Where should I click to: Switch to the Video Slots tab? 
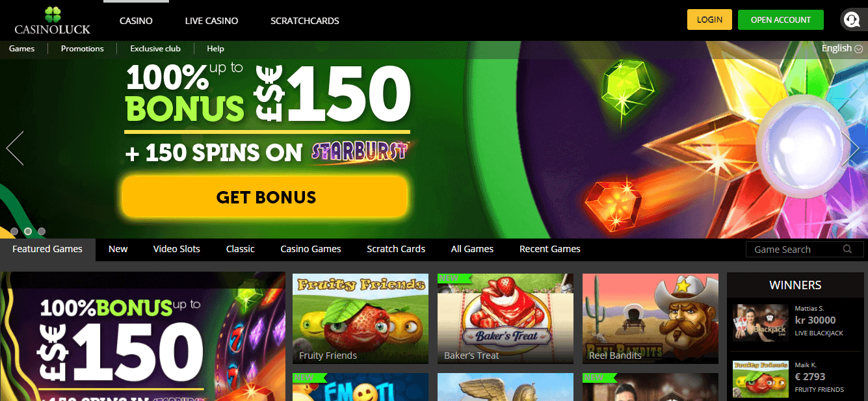click(177, 249)
